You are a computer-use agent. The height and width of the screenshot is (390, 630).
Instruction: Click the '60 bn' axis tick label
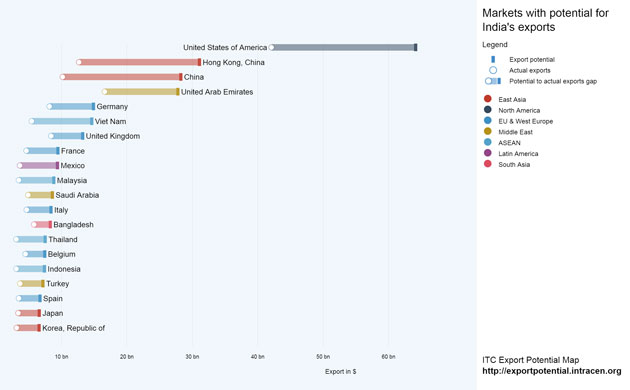pyautogui.click(x=388, y=357)
